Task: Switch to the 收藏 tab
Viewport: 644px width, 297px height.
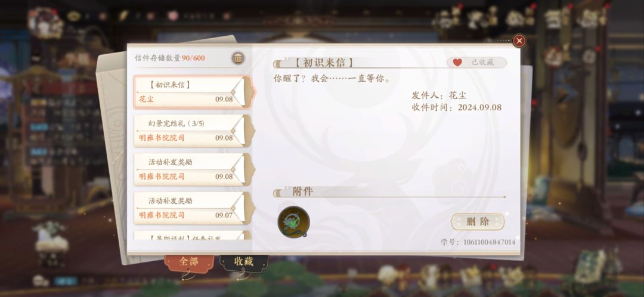Action: 244,262
